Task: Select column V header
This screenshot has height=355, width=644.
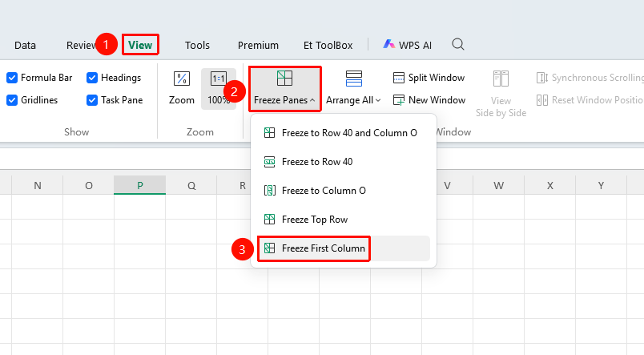Action: pyautogui.click(x=447, y=185)
